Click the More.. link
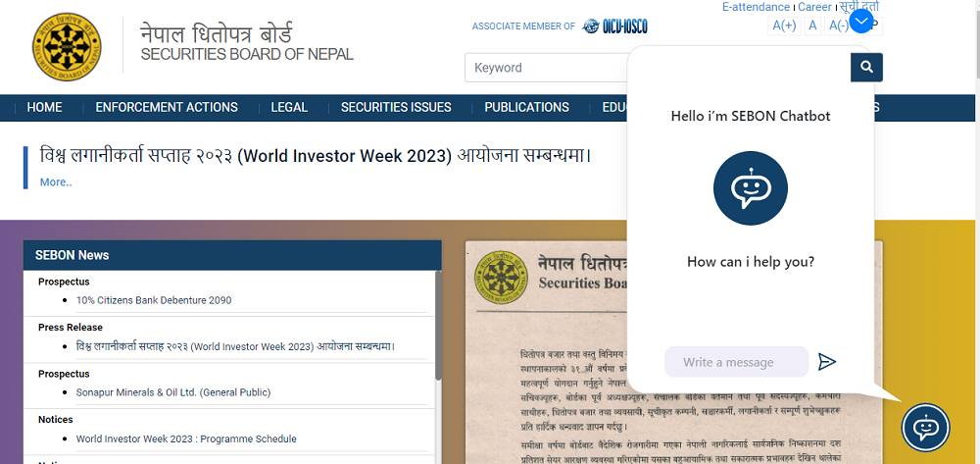The width and height of the screenshot is (980, 464). pos(56,182)
